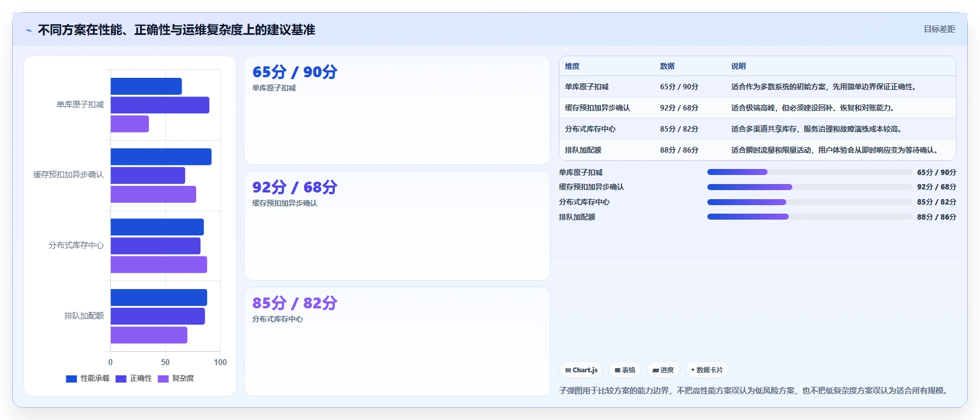Click the 88分 / 86分 progress value label

[937, 217]
